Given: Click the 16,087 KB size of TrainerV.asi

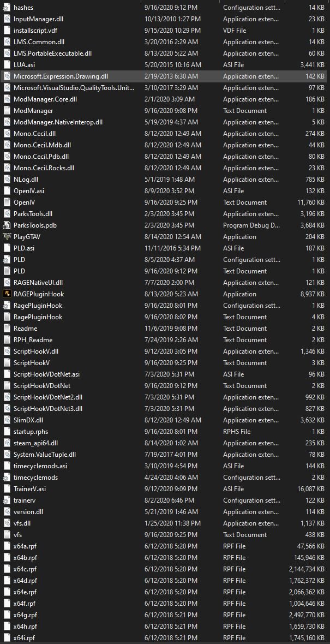Looking at the screenshot, I should [x=311, y=489].
